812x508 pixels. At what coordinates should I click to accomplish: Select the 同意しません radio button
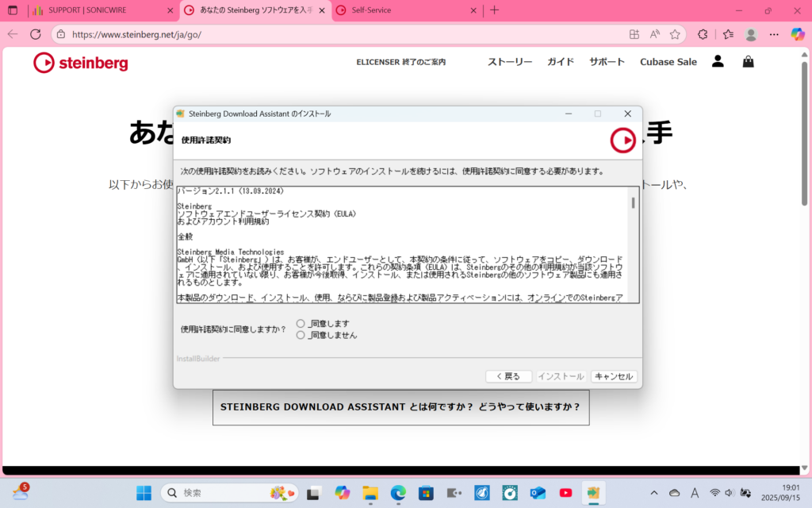click(x=301, y=335)
